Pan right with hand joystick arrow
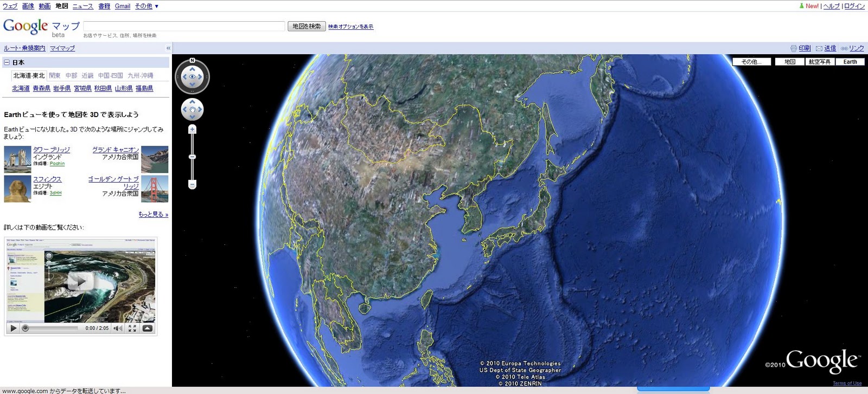868x394 pixels. pos(200,109)
